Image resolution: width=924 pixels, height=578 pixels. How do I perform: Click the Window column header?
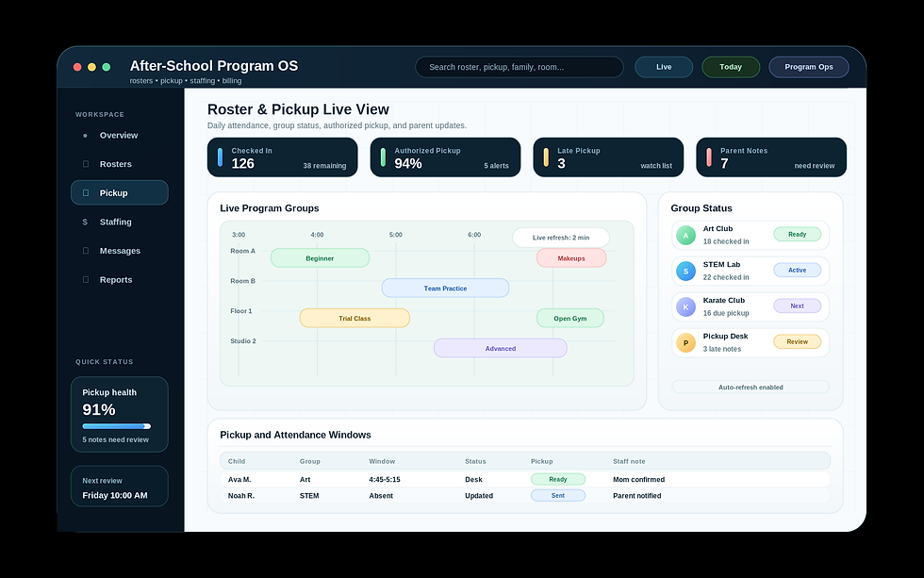click(382, 461)
